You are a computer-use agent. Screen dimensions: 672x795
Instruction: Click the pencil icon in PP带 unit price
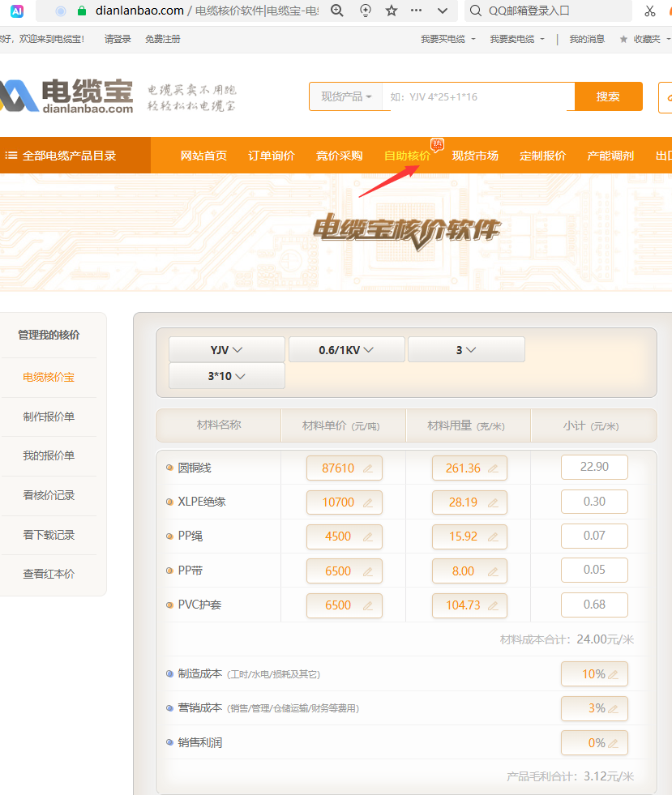point(368,571)
